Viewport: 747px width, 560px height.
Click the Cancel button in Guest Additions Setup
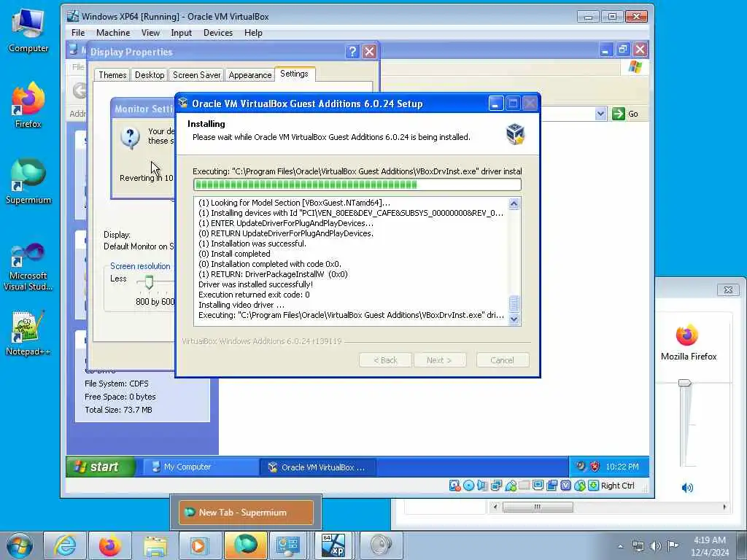[502, 360]
